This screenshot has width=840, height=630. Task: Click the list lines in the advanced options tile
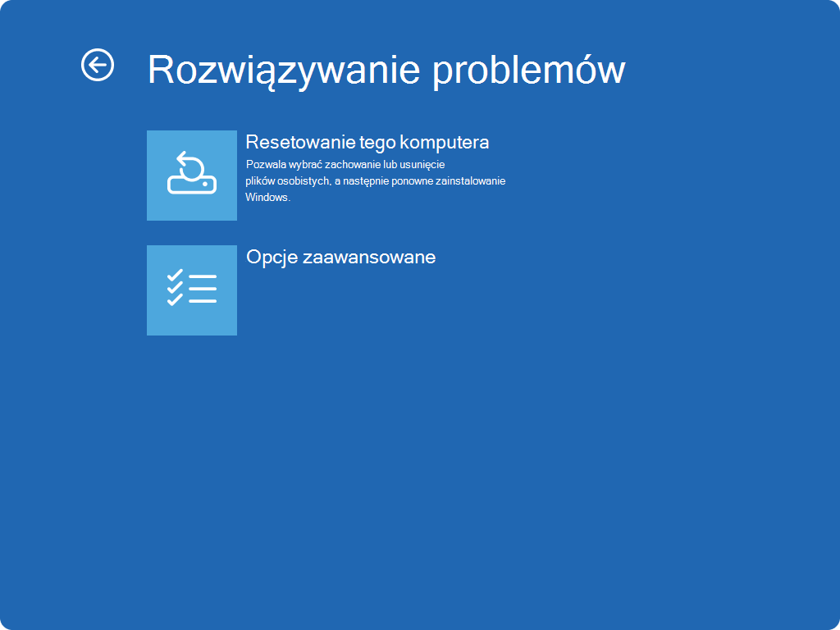pyautogui.click(x=203, y=289)
